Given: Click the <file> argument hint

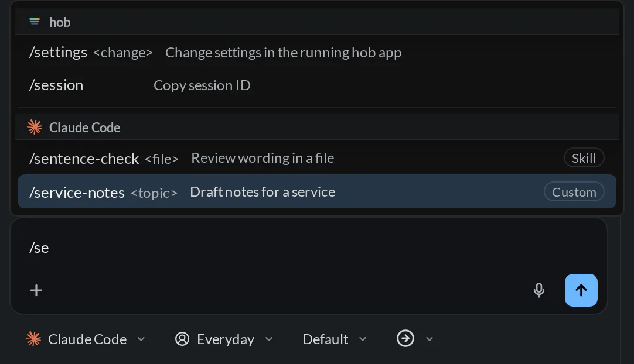Looking at the screenshot, I should click(162, 159).
